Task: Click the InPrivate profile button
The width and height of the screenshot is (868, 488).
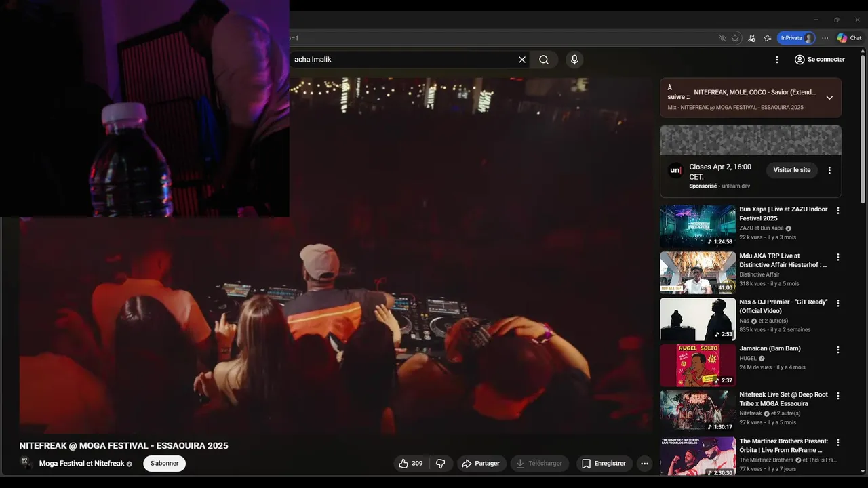Action: (796, 38)
